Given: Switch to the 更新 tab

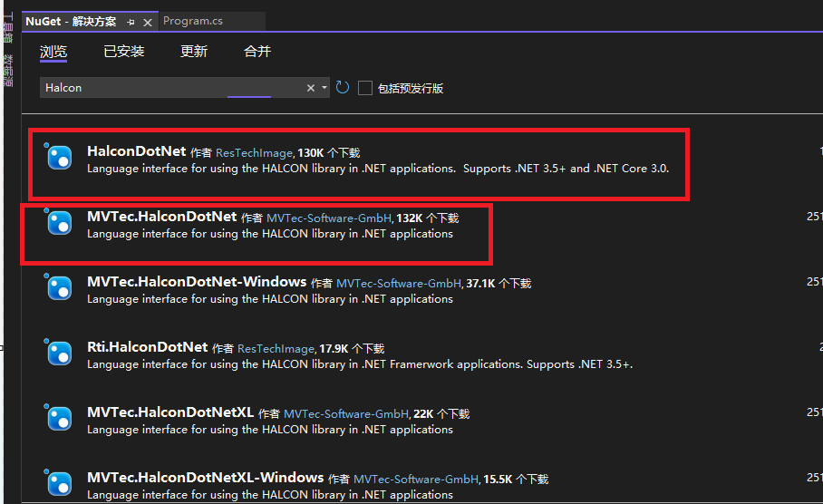Looking at the screenshot, I should 194,52.
